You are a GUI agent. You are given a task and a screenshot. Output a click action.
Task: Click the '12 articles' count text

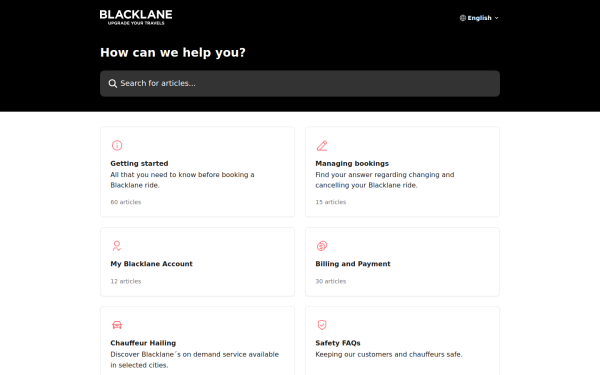coord(126,281)
